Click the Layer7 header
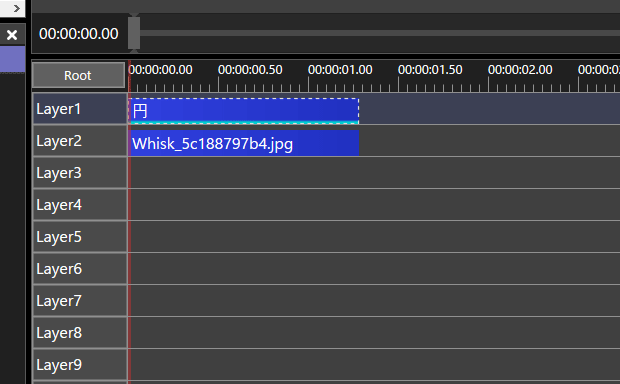The height and width of the screenshot is (384, 620). 79,301
